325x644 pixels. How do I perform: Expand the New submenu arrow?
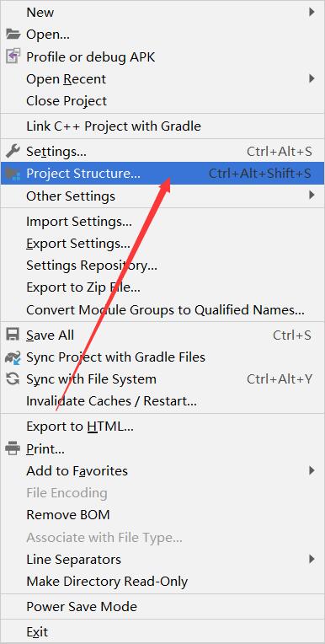[x=312, y=13]
